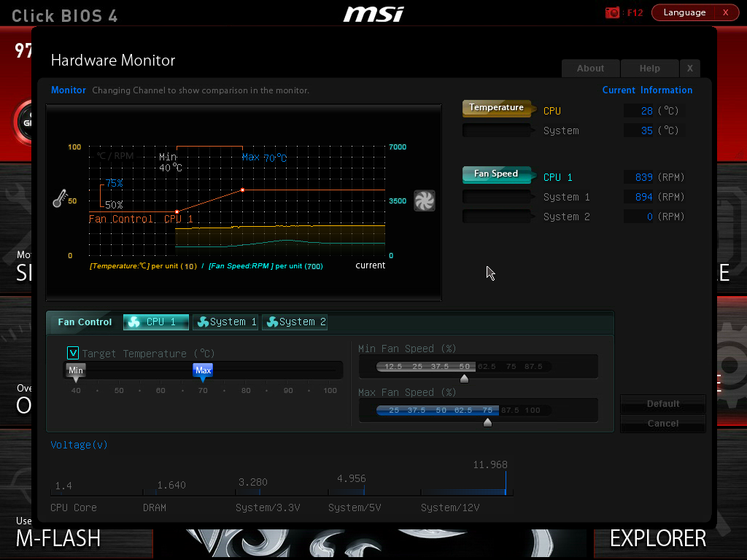Click System 2 fan speed value 0
Viewport: 747px width, 560px height.
(x=650, y=217)
